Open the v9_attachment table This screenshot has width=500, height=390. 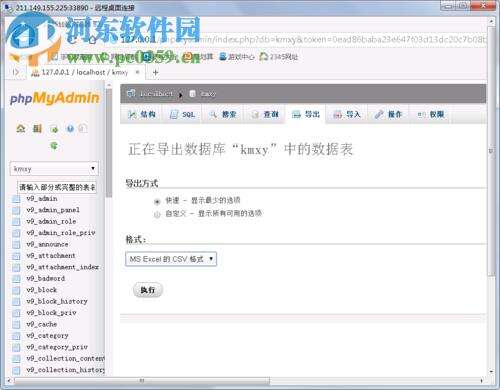click(51, 256)
